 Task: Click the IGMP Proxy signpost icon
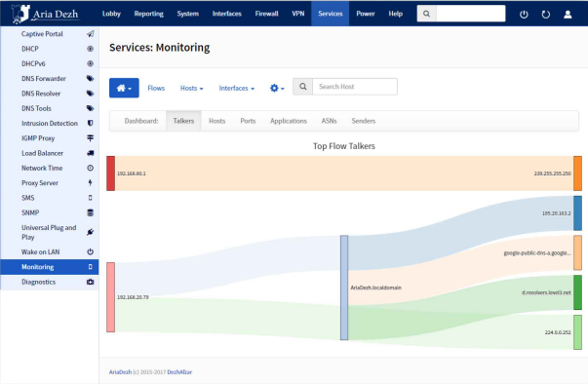coord(90,137)
